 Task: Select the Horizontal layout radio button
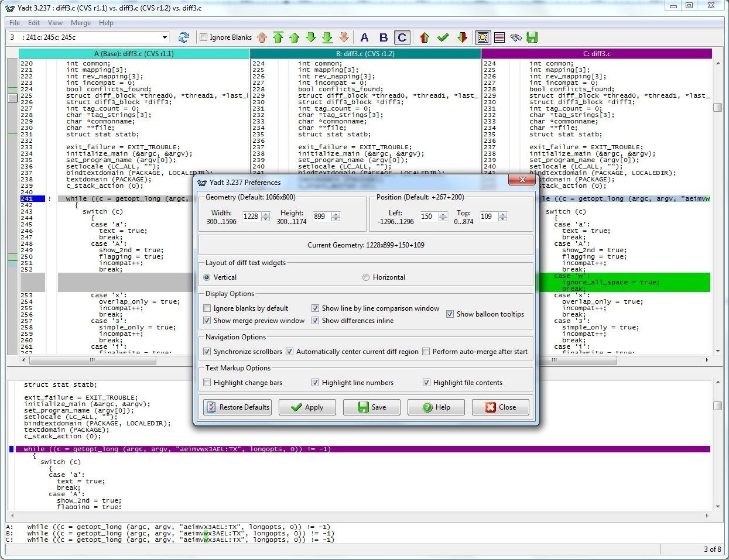tap(366, 277)
